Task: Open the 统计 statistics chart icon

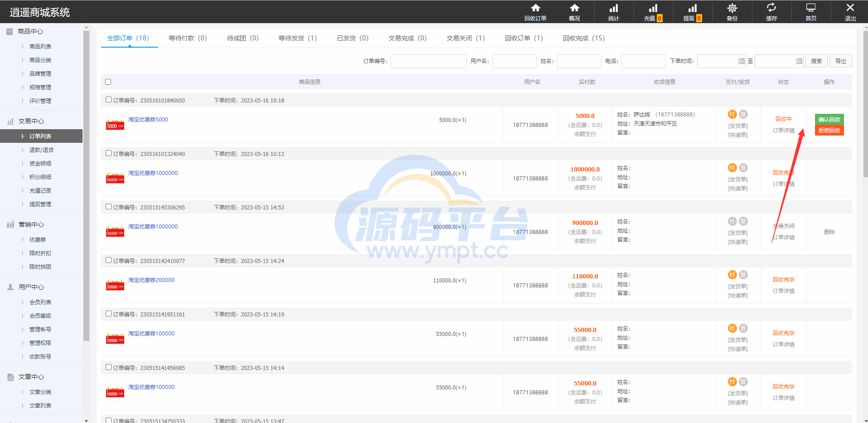Action: pyautogui.click(x=613, y=8)
